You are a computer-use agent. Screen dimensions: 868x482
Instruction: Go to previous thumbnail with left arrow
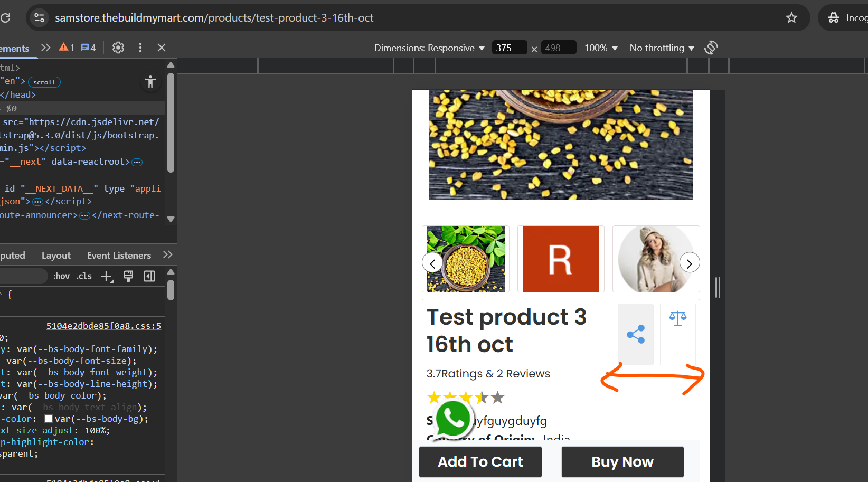click(x=432, y=263)
